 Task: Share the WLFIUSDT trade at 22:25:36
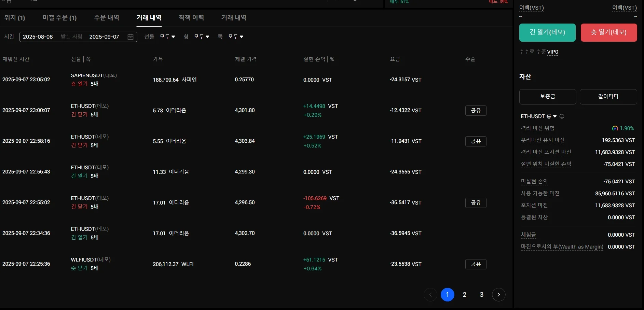tap(476, 264)
